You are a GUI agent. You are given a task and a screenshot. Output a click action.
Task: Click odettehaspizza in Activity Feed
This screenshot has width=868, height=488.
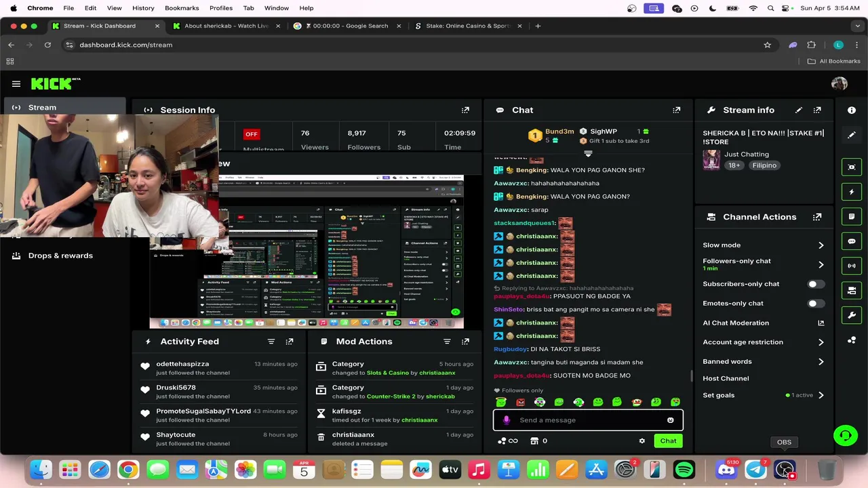[x=182, y=364]
